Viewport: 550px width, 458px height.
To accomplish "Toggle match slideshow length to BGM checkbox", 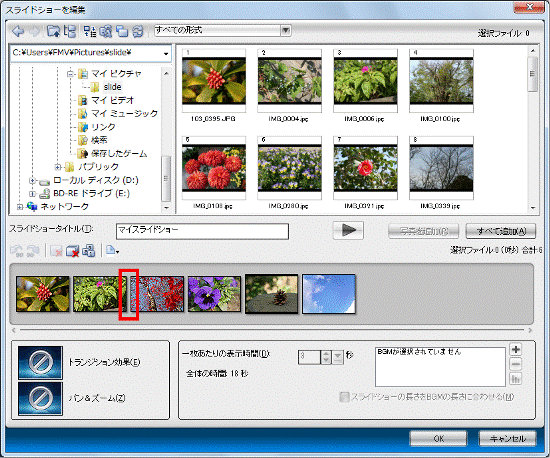I will click(x=344, y=397).
